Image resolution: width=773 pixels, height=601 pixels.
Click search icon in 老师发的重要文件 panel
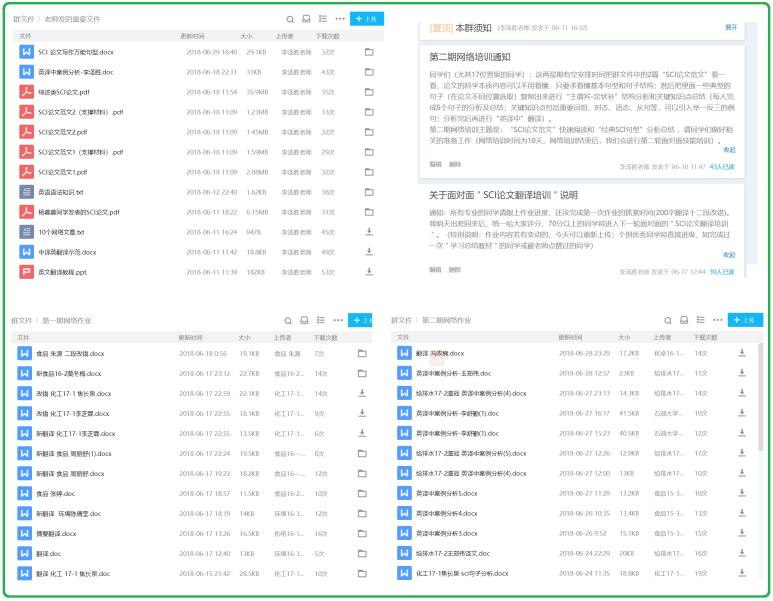pyautogui.click(x=291, y=19)
